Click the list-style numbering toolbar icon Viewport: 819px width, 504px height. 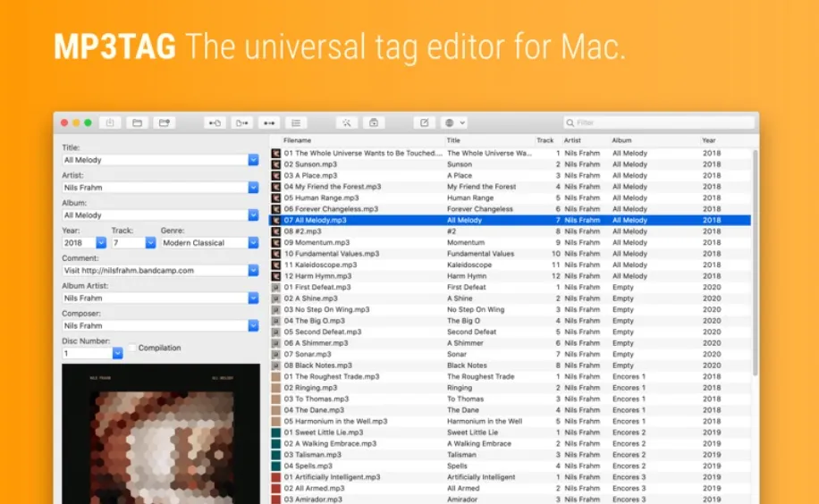pos(296,122)
